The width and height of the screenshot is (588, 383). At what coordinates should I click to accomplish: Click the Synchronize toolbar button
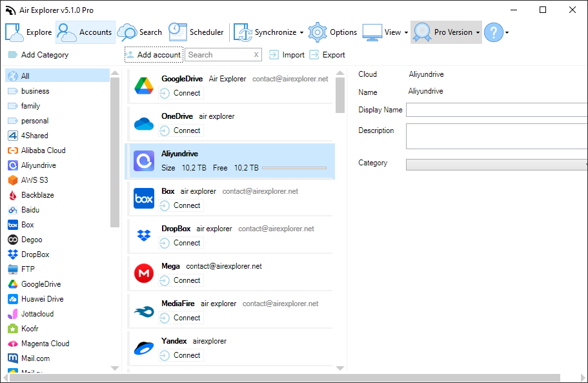point(265,32)
